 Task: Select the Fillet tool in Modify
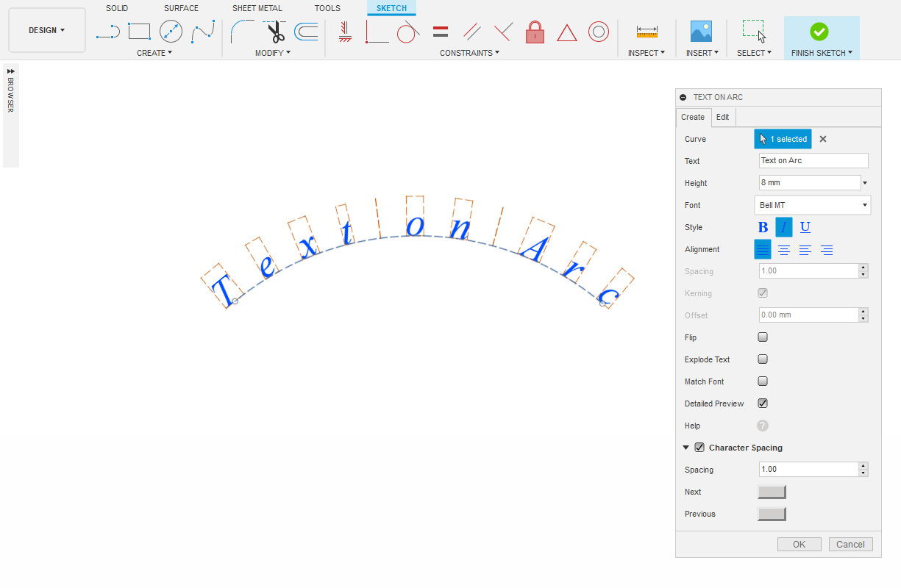242,32
